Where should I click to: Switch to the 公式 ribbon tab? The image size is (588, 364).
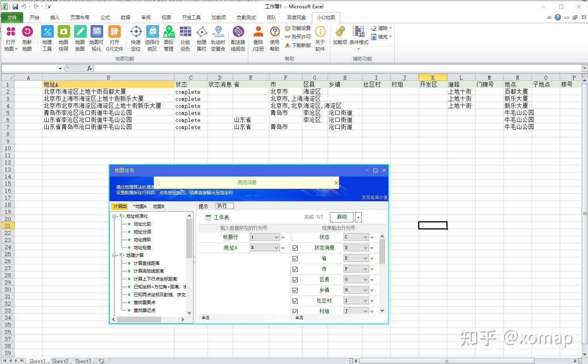click(x=105, y=17)
